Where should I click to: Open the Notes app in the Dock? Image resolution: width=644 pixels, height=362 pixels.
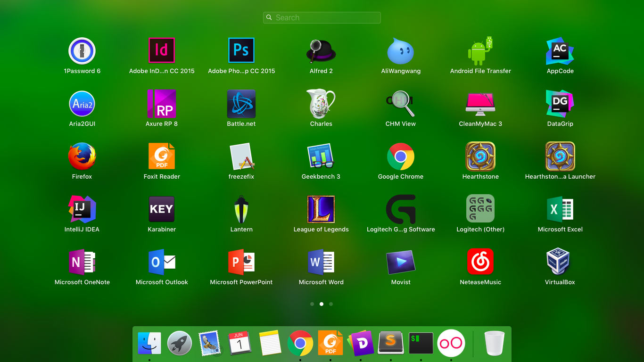point(270,343)
